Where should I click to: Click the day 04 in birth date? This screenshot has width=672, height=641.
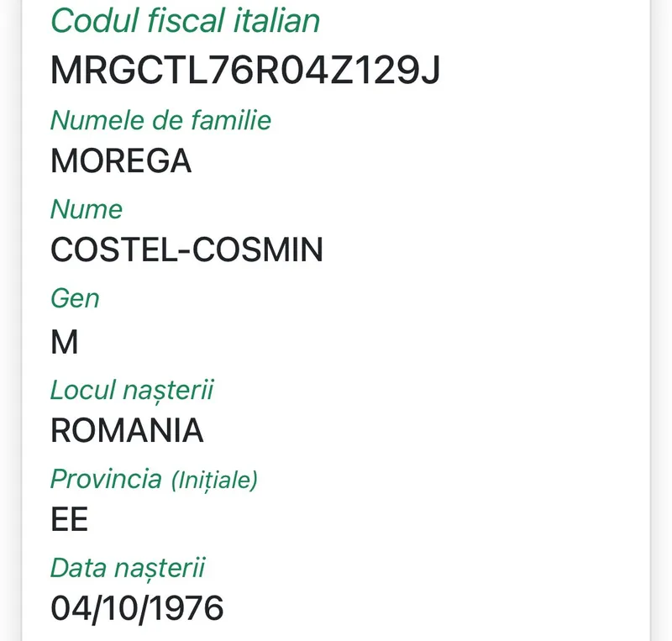click(x=67, y=608)
